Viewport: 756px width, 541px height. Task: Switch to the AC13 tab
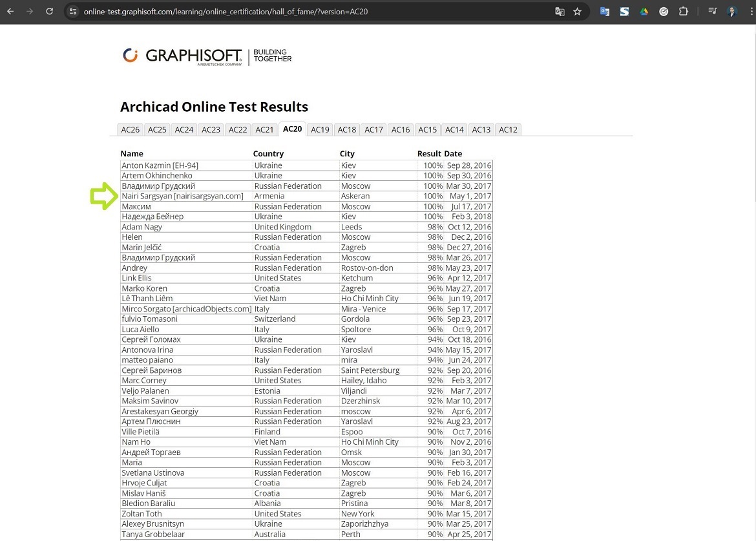(481, 130)
